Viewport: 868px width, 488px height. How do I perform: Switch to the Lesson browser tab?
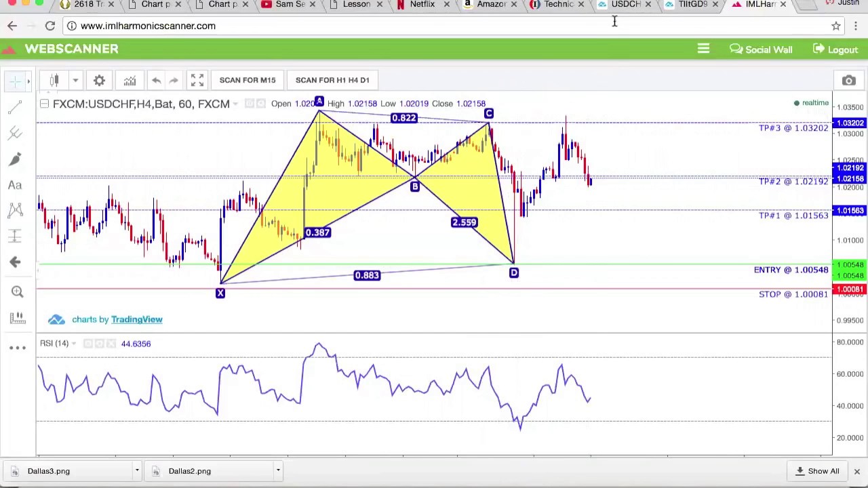356,5
